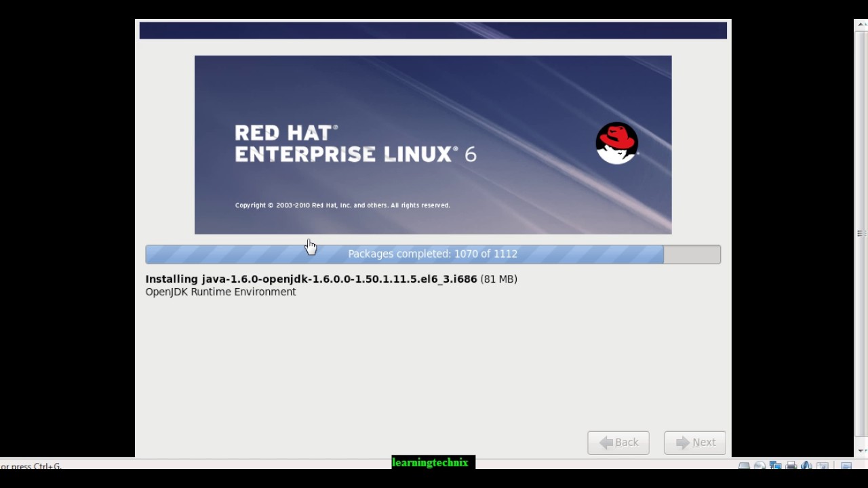Click the Next button
868x488 pixels.
pyautogui.click(x=695, y=443)
